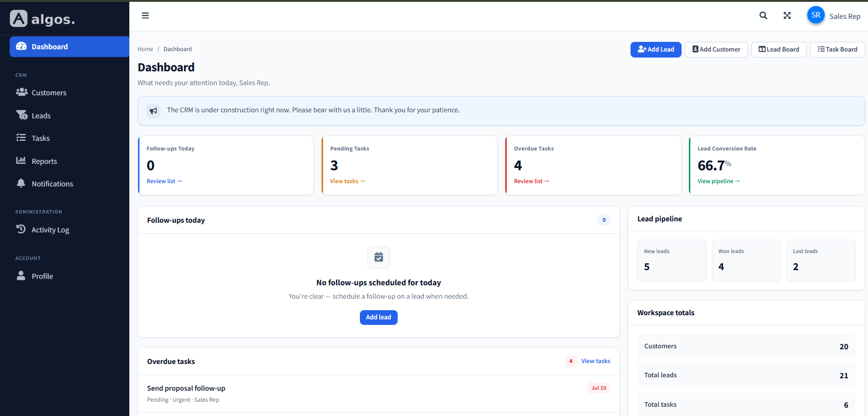Open the Reports menu label
868x416 pixels.
click(44, 161)
